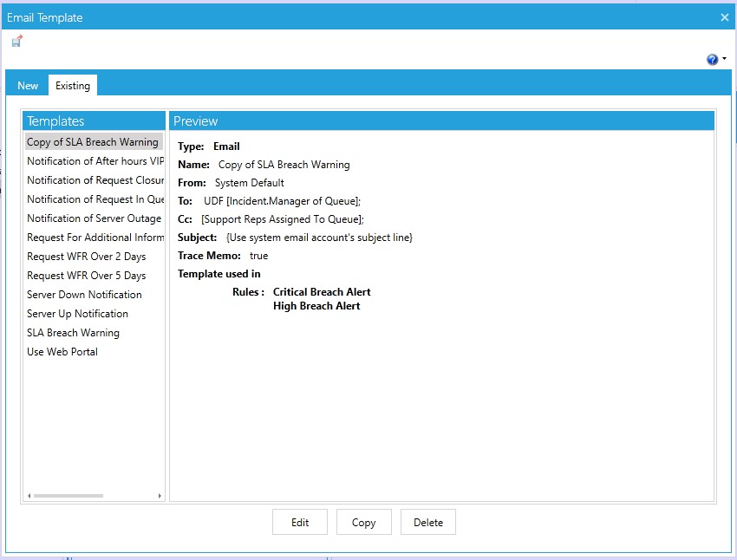The image size is (737, 560).
Task: Click the High Breach Alert rule
Action: (x=316, y=306)
